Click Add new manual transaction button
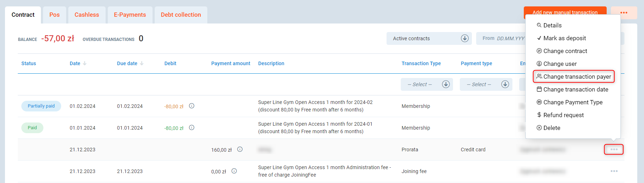The height and width of the screenshot is (183, 644). (x=565, y=13)
